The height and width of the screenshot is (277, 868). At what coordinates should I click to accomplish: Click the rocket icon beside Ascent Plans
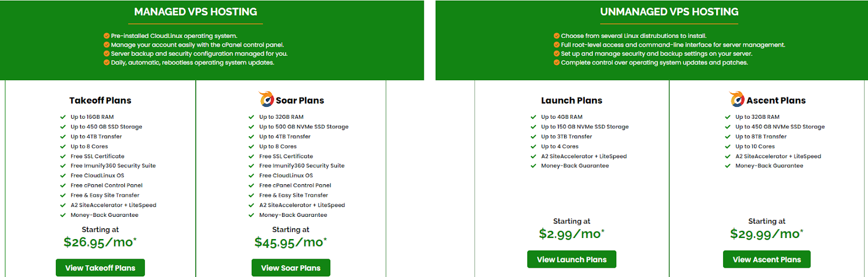[737, 99]
